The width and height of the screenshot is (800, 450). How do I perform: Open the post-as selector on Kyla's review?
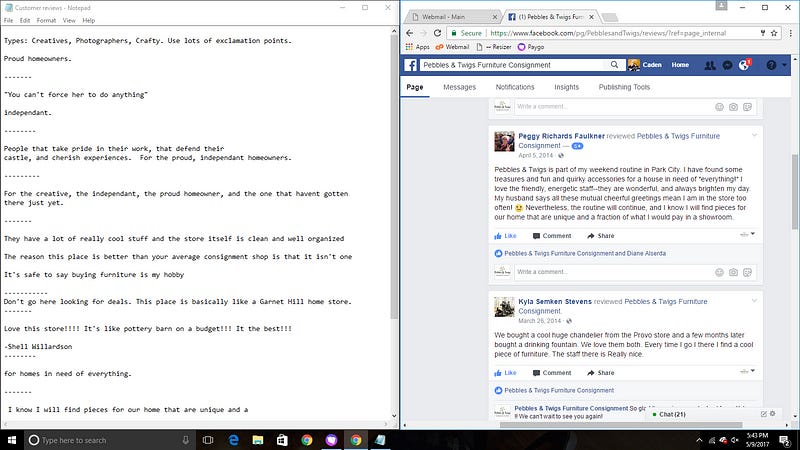[x=747, y=371]
